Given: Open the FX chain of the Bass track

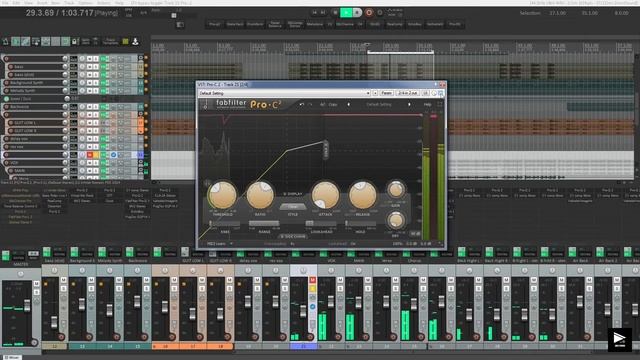Looking at the screenshot, I should [104, 67].
